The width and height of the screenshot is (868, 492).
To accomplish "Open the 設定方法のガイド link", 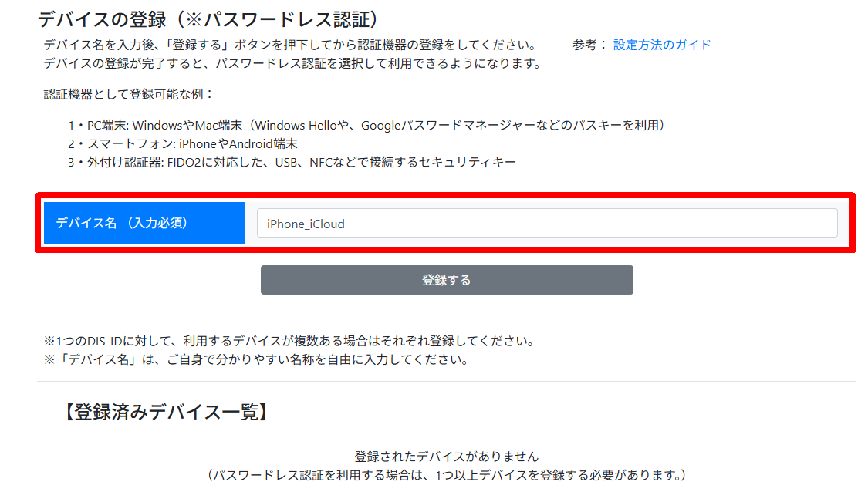I will [662, 45].
